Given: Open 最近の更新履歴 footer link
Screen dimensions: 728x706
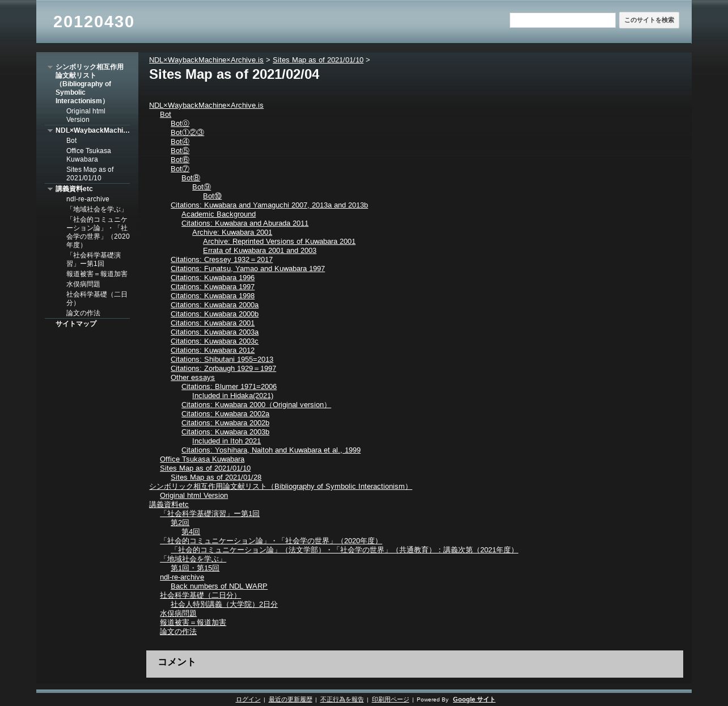Looking at the screenshot, I should pyautogui.click(x=290, y=699).
